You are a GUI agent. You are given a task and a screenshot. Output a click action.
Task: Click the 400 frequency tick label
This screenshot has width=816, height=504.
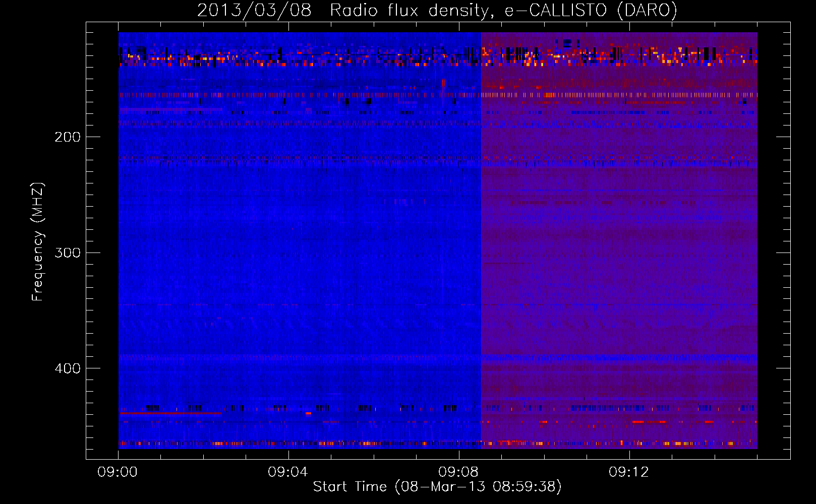(x=68, y=368)
